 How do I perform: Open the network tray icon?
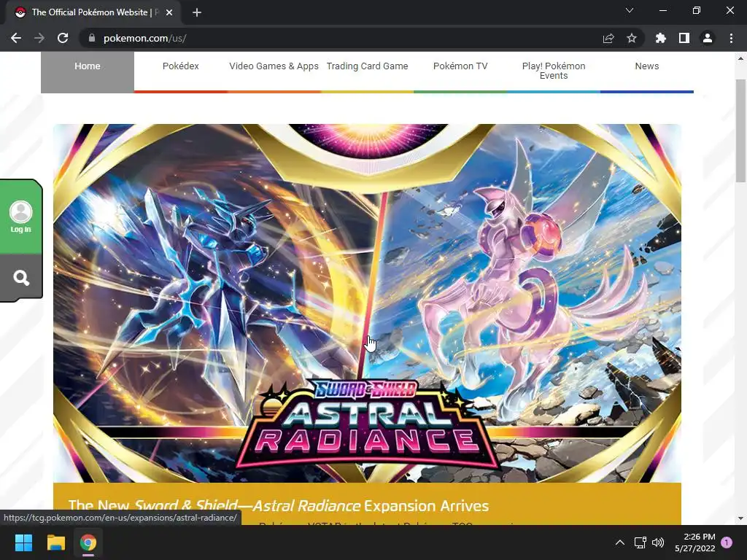coord(640,542)
